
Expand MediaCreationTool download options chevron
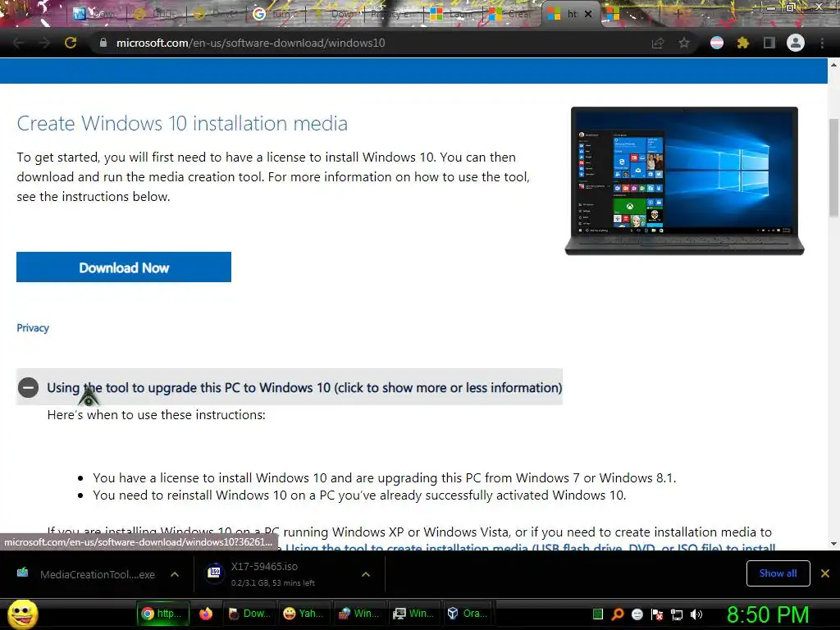[175, 574]
